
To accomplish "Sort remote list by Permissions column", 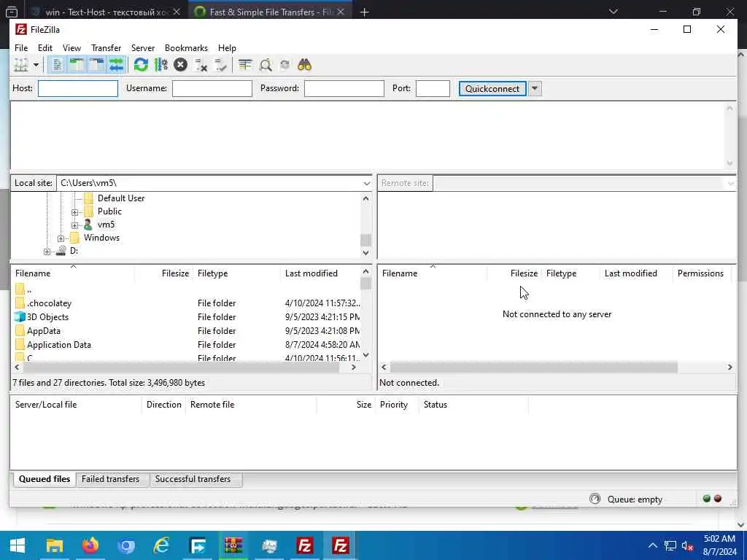I will [700, 273].
